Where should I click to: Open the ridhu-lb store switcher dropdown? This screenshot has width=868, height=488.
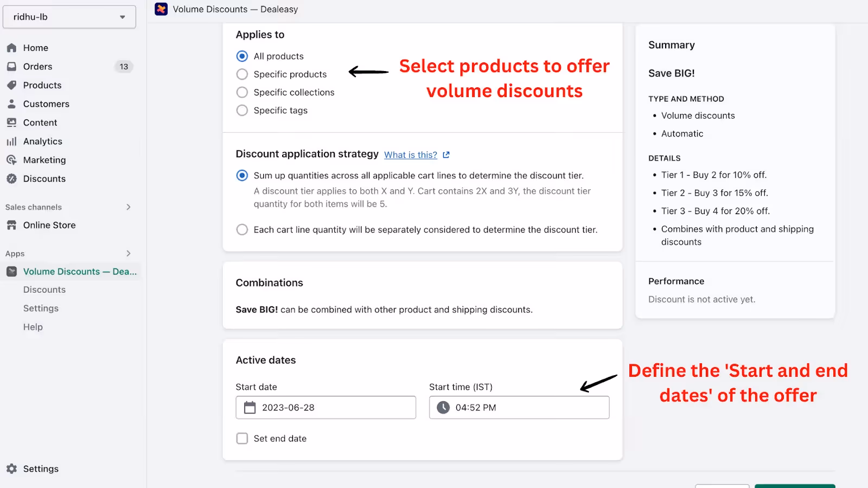pos(69,17)
